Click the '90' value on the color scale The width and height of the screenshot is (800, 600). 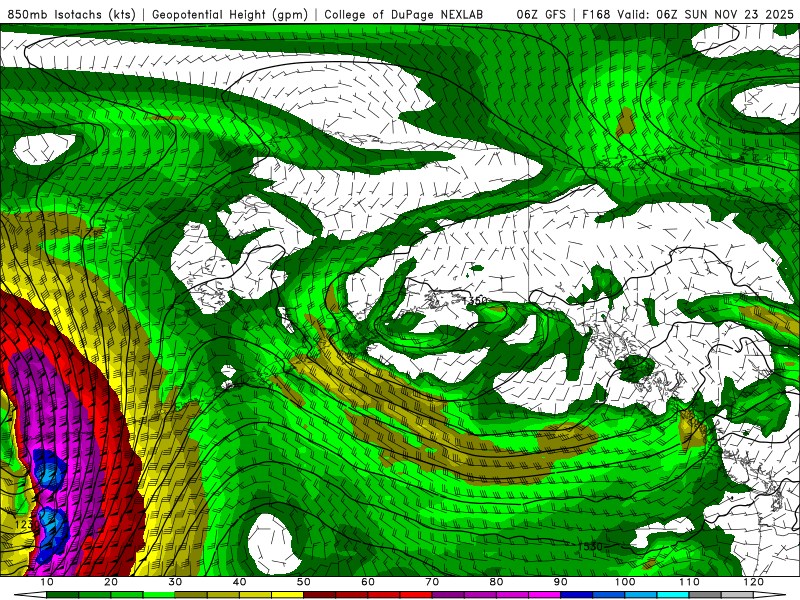click(x=560, y=582)
